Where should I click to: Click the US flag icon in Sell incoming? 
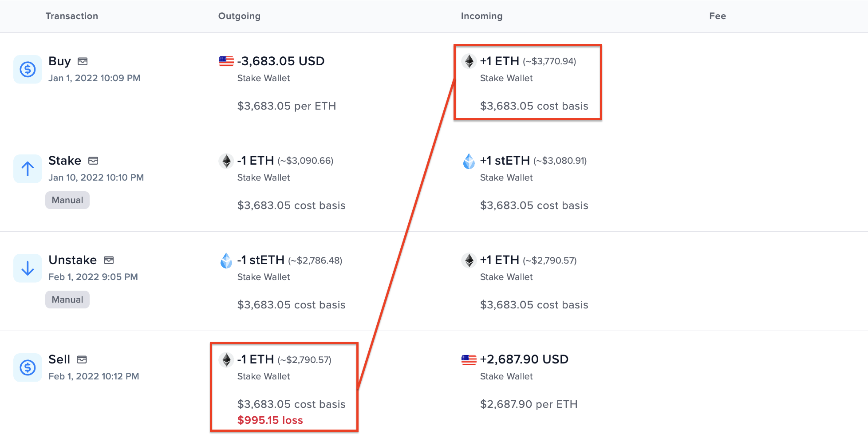click(x=469, y=359)
